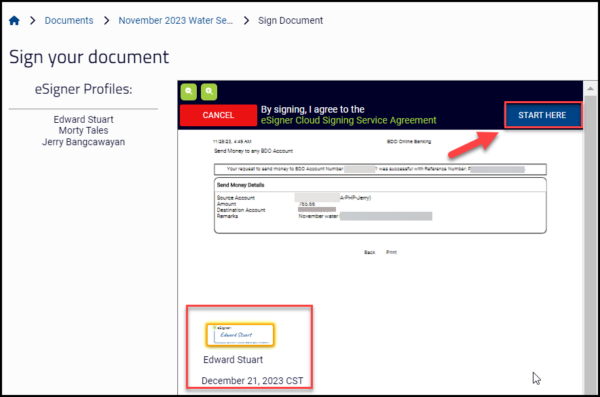Screen dimensions: 600x397
Task: Zoom in the document preview
Action: click(x=209, y=92)
